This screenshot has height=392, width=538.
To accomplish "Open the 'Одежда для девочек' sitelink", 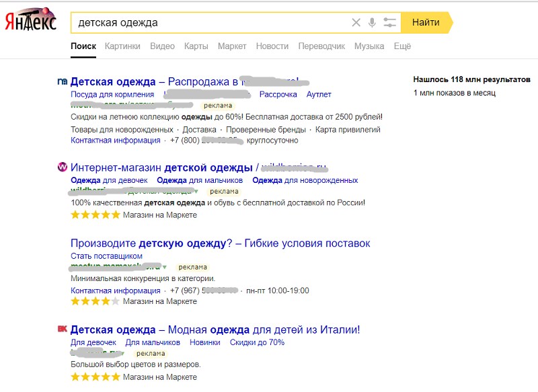I will (109, 180).
